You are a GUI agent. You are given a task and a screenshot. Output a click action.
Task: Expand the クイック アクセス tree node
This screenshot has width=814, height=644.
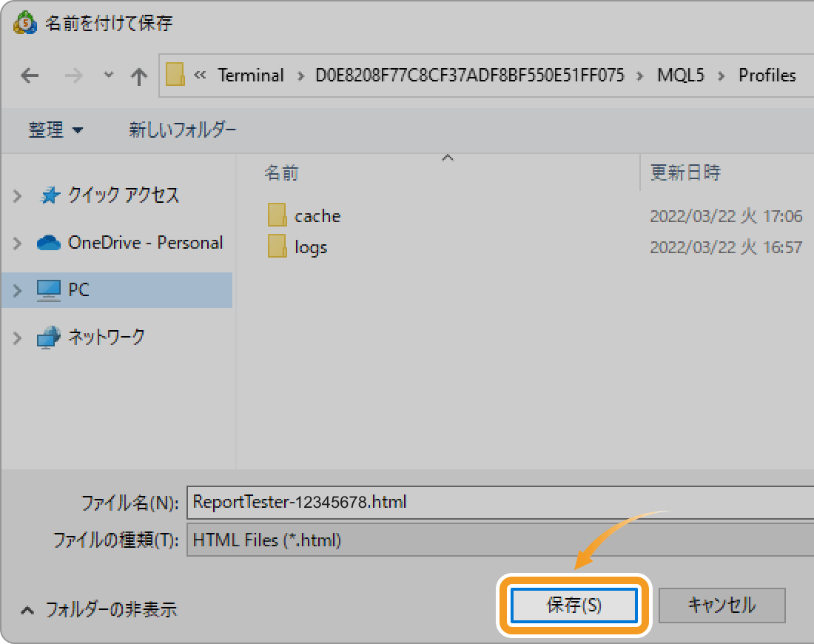[x=17, y=196]
